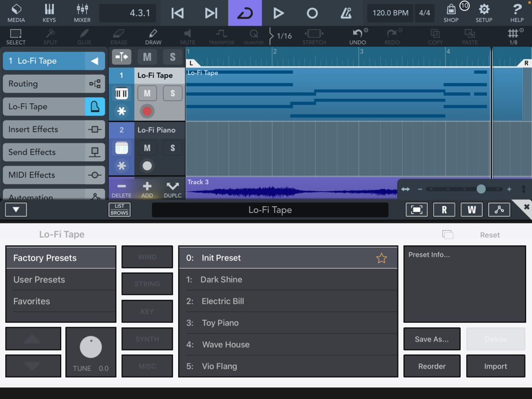Toggle the cycle loop button

click(245, 13)
